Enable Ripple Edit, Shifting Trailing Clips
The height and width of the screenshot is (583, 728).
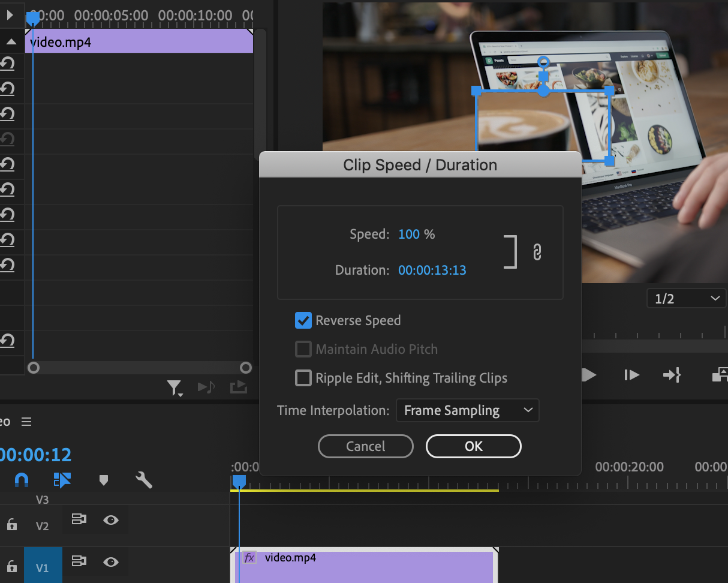[x=303, y=378]
